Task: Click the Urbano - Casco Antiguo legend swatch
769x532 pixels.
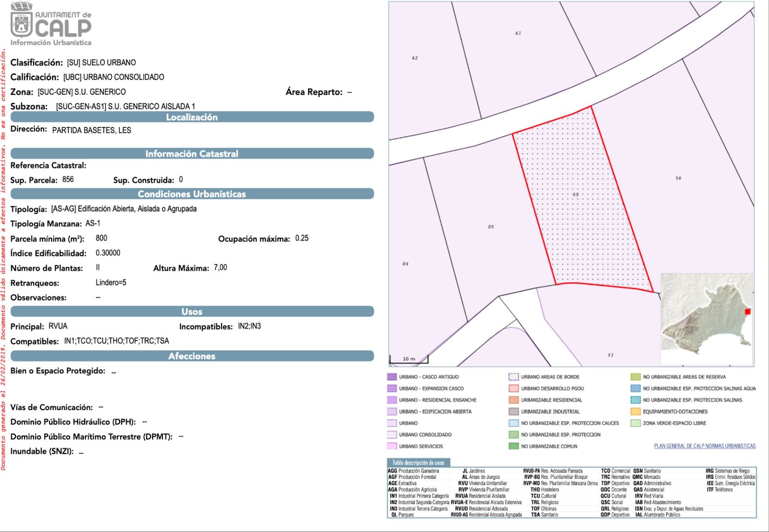Action: [x=392, y=377]
